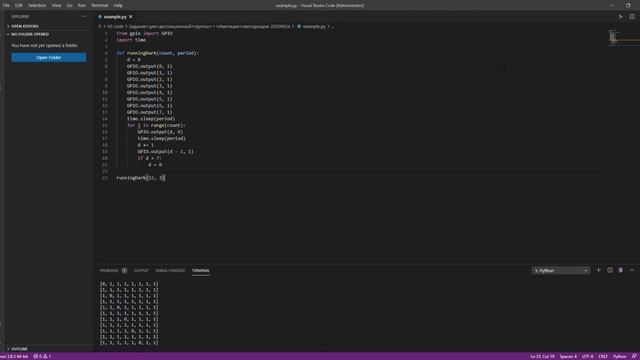The width and height of the screenshot is (640, 360).
Task: Create a new terminal with plus icon
Action: 598,270
